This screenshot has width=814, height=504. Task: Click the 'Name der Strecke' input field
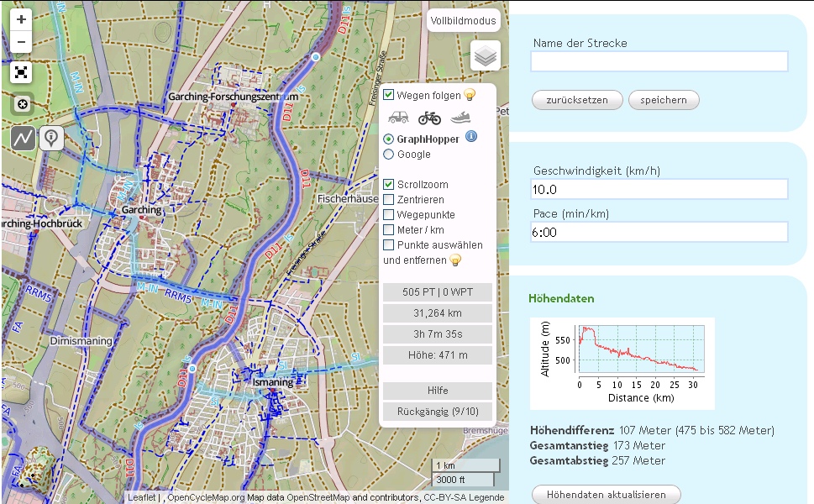click(659, 61)
